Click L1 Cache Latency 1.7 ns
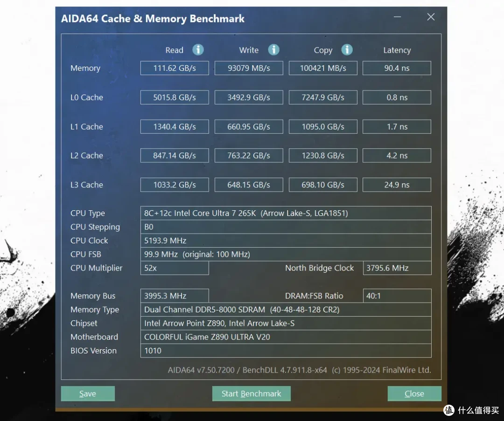 tap(397, 126)
